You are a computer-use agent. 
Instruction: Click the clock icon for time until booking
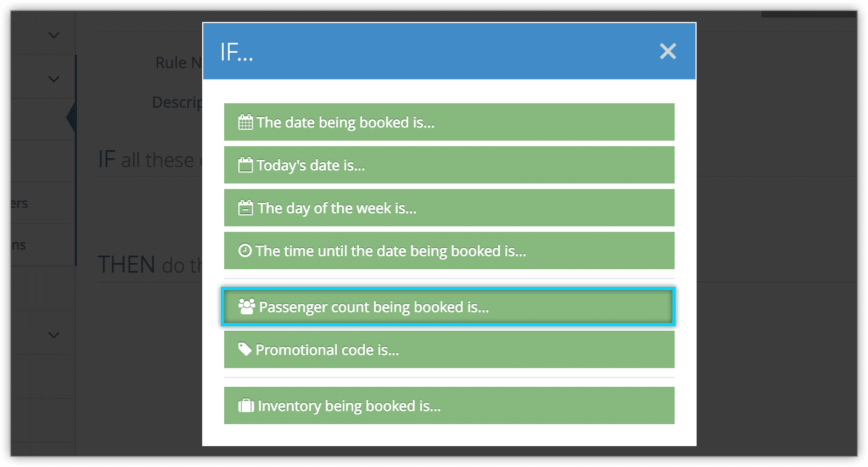pyautogui.click(x=245, y=251)
